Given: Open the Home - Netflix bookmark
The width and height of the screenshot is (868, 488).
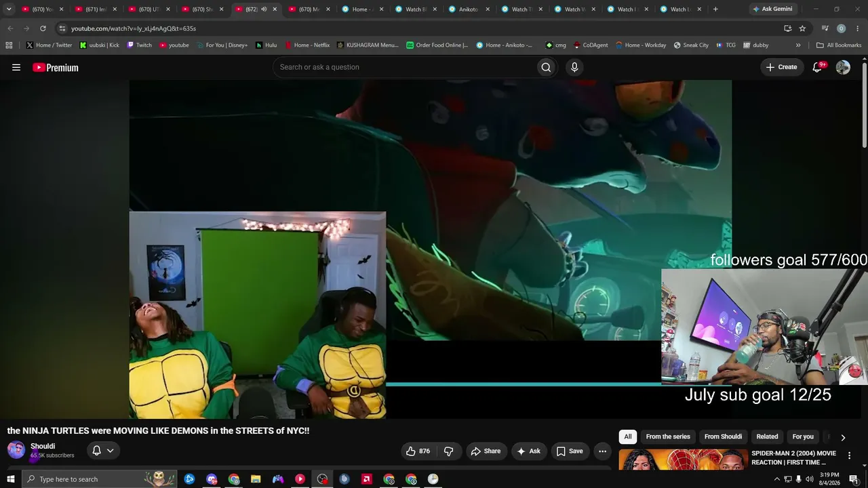Looking at the screenshot, I should tap(307, 45).
